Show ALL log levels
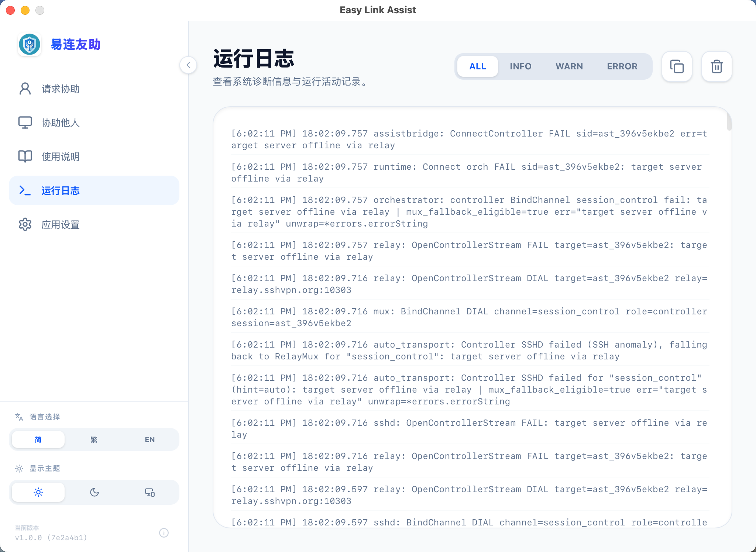 click(478, 66)
